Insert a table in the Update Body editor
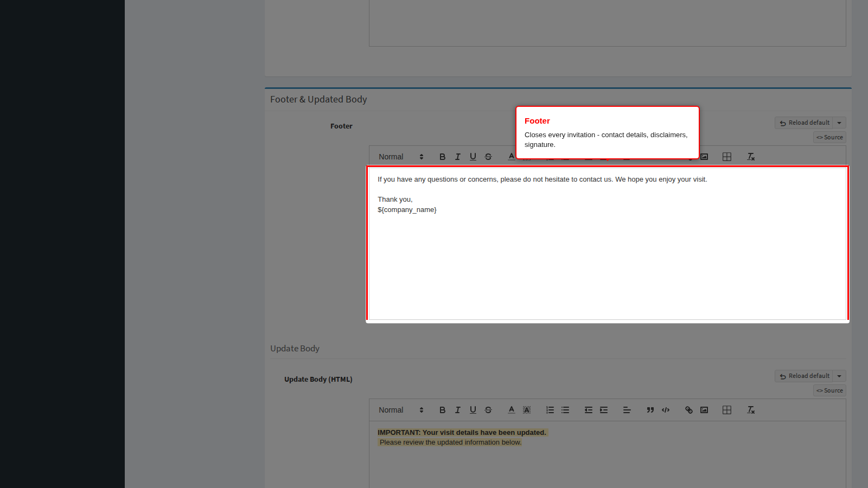 tap(727, 410)
